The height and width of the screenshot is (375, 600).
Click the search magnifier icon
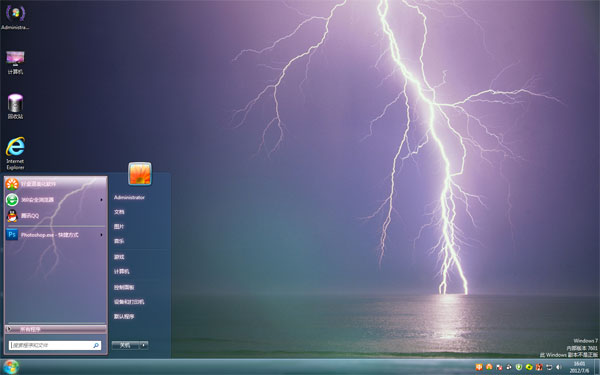coord(96,345)
